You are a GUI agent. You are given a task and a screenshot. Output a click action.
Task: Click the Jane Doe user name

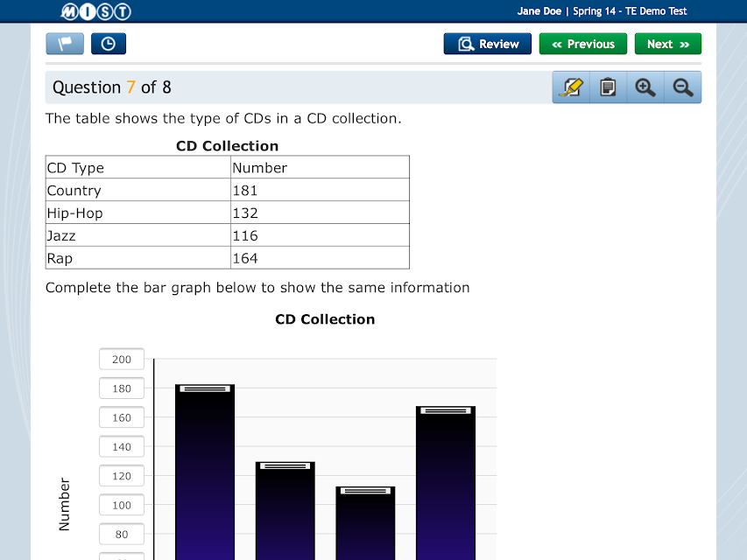click(x=539, y=11)
